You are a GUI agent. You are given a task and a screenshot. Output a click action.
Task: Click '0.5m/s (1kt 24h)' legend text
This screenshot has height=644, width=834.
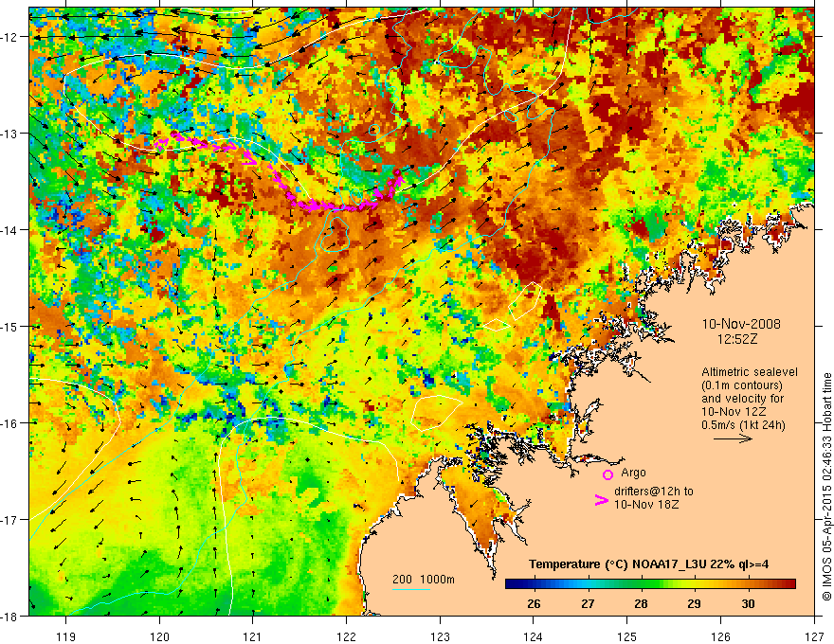point(743,424)
